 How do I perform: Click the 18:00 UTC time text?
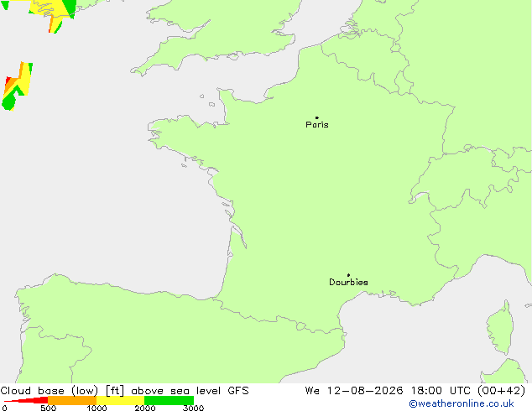pos(441,391)
